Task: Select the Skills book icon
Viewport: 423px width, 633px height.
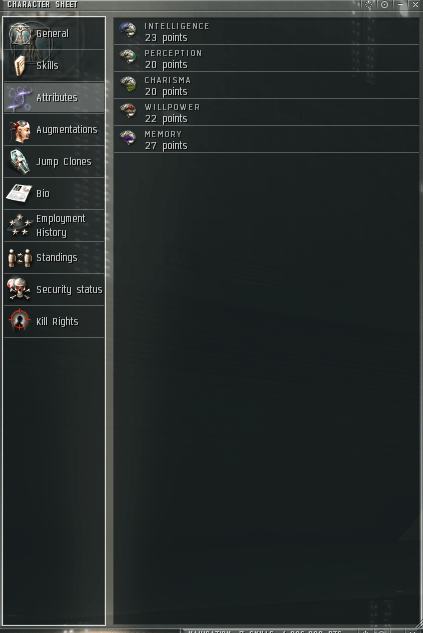Action: click(20, 65)
